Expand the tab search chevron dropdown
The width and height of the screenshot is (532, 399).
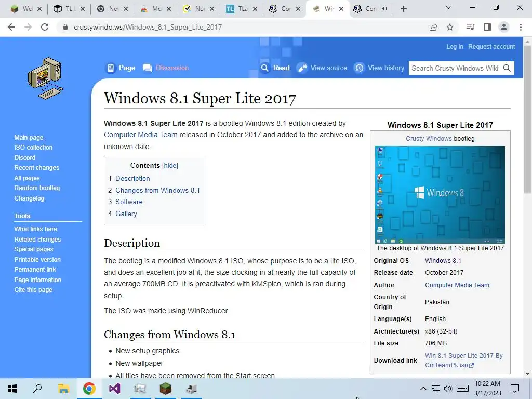(x=448, y=7)
